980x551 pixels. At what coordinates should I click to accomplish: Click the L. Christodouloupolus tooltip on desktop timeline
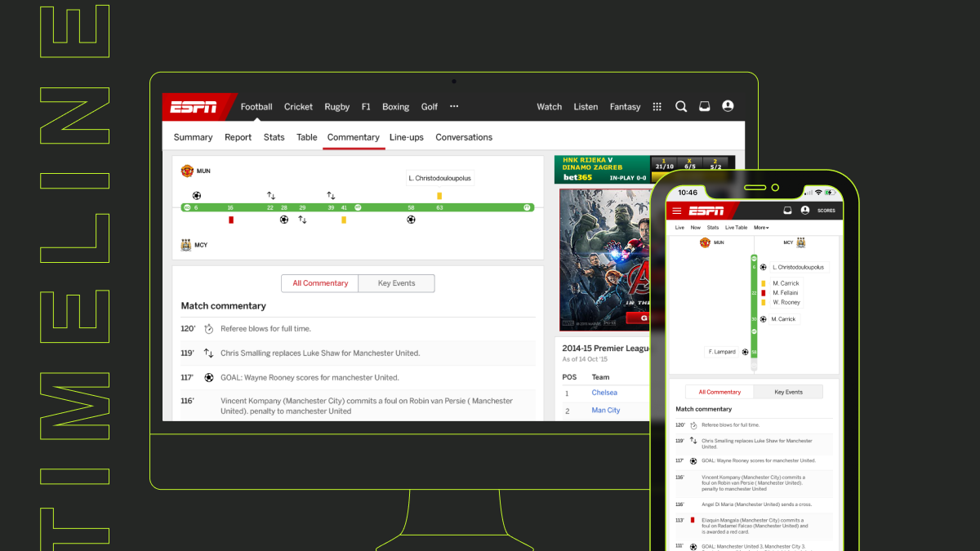[440, 178]
